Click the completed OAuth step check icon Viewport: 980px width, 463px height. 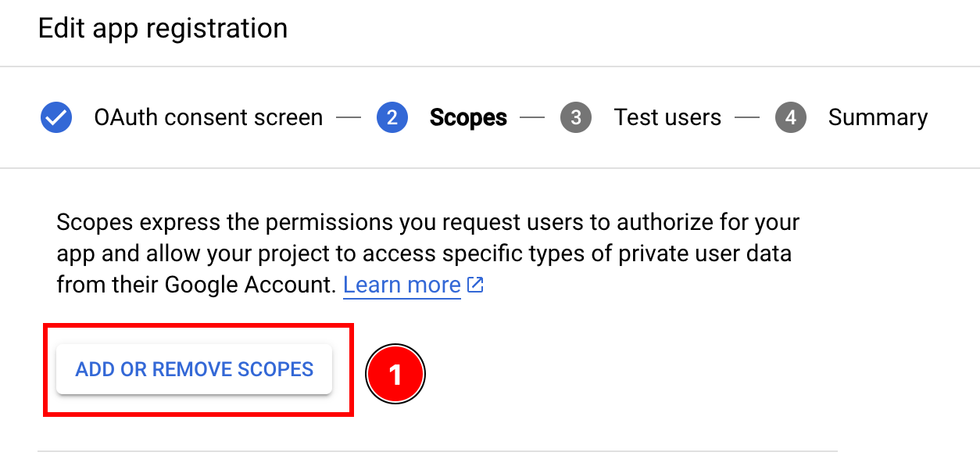[x=55, y=117]
